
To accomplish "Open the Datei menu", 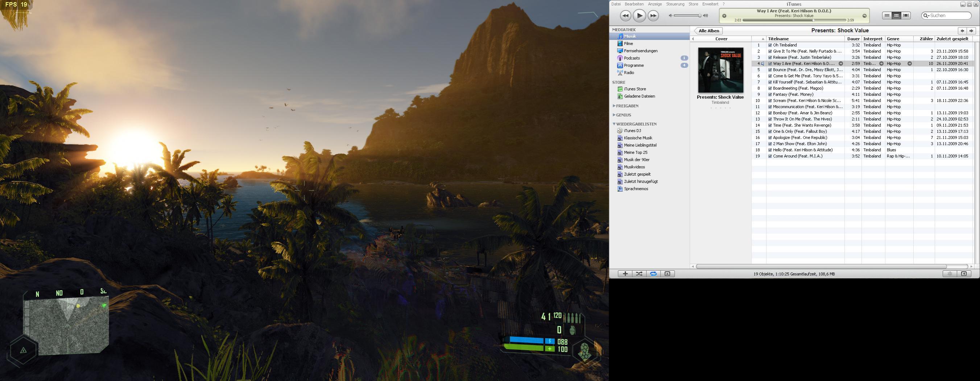I will point(616,4).
